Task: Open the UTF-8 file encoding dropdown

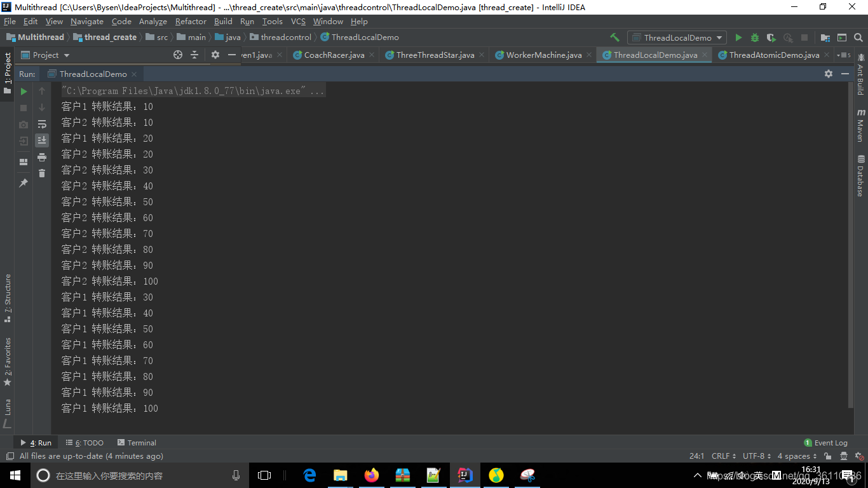Action: coord(755,456)
